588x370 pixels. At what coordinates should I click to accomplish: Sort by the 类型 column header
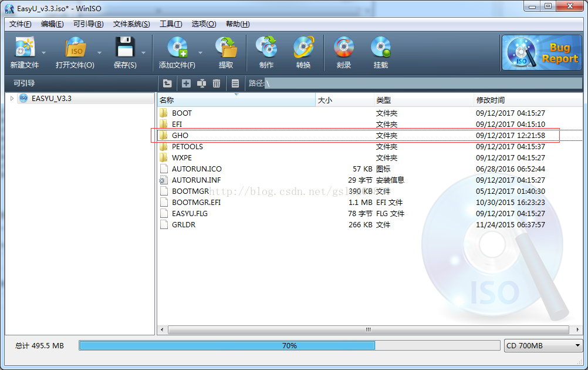coord(424,100)
